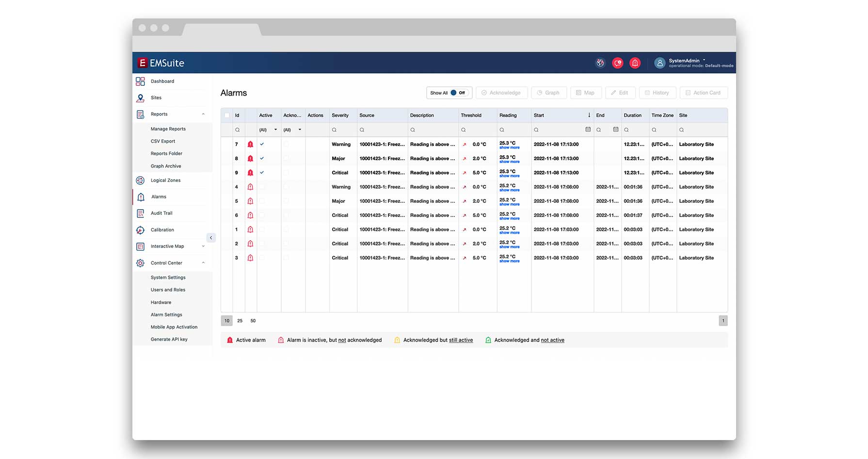This screenshot has width=868, height=459.
Task: Open Users and Roles
Action: [168, 290]
